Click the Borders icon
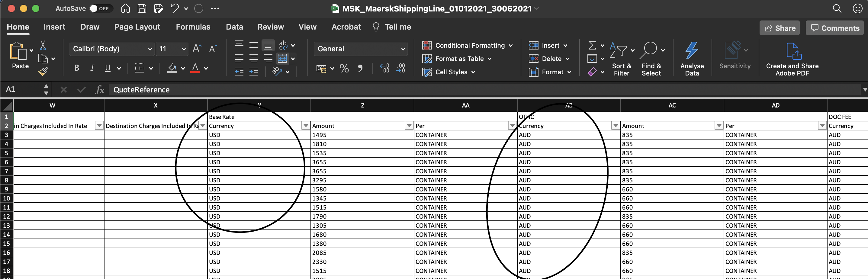 tap(140, 68)
